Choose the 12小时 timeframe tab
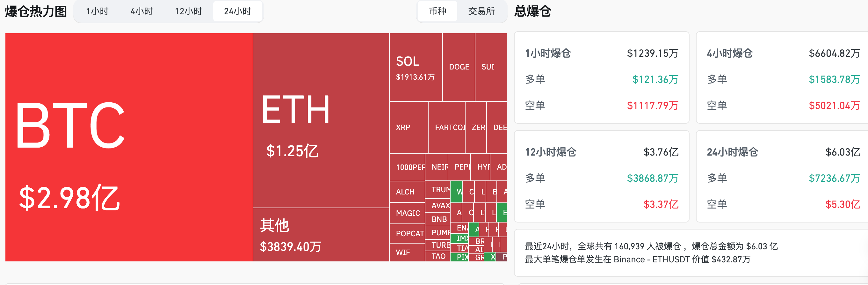 (x=188, y=11)
